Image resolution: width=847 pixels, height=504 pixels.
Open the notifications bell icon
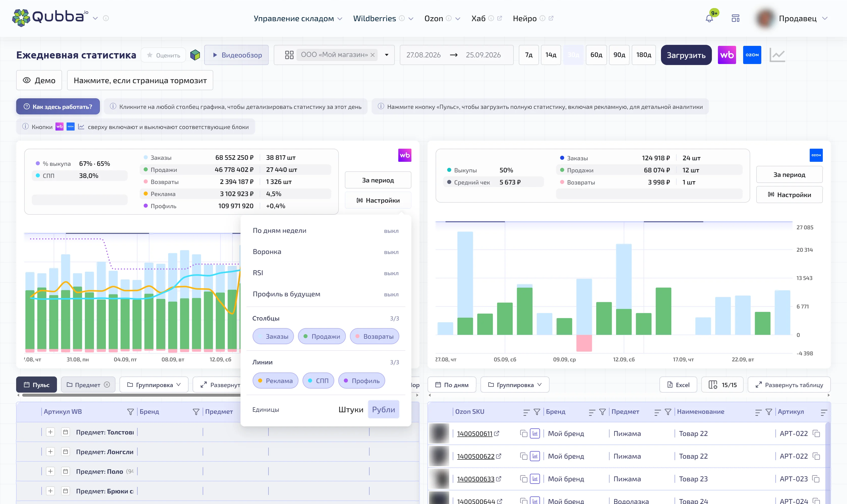tap(709, 18)
